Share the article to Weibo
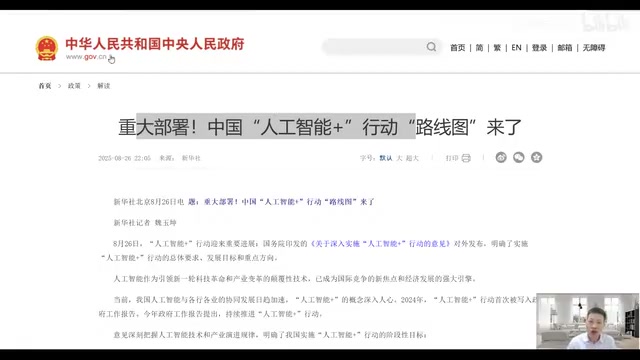 coord(501,158)
